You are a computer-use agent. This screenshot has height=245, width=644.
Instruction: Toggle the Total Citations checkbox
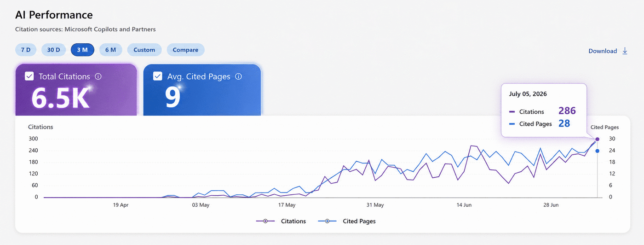(x=29, y=76)
